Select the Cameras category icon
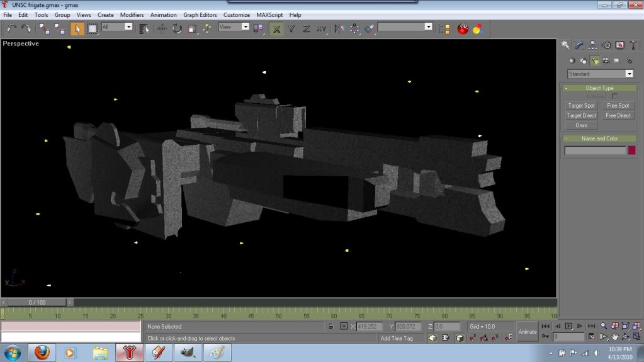 (606, 61)
